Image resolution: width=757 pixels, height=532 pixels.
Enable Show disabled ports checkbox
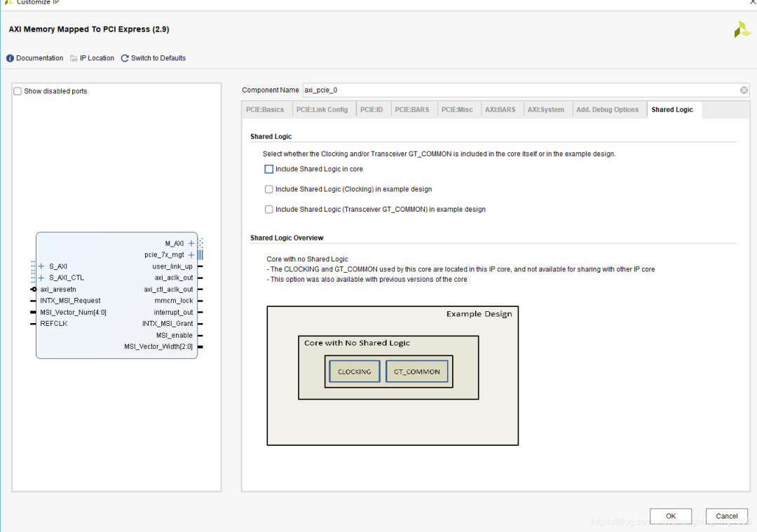click(18, 91)
